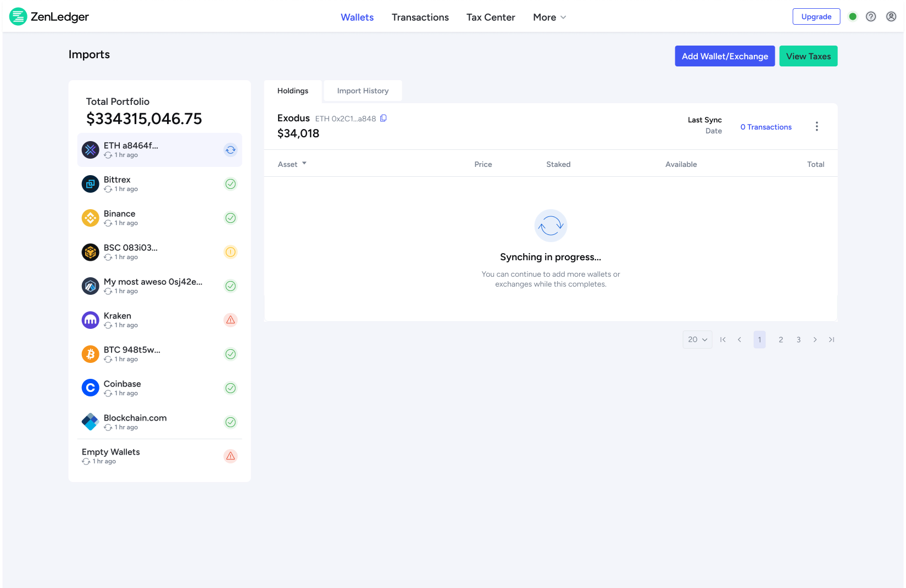Screen dimensions: 906x588
Task: Expand the More navigation dropdown
Action: 549,17
